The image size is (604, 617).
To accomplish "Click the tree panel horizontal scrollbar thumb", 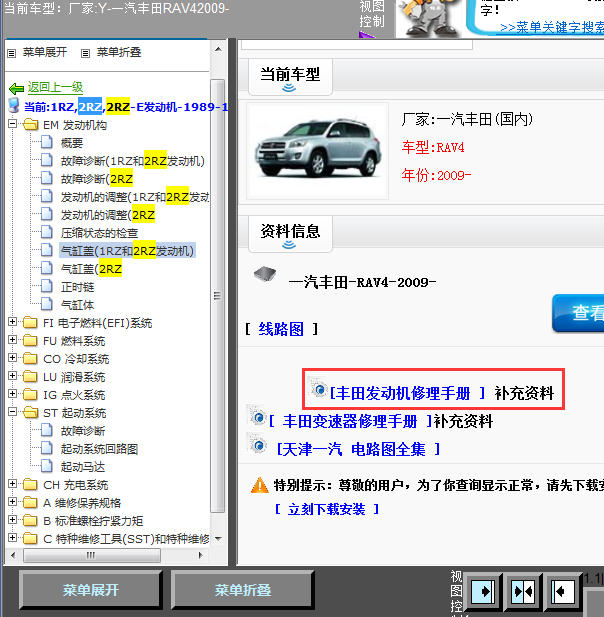I will pyautogui.click(x=91, y=555).
